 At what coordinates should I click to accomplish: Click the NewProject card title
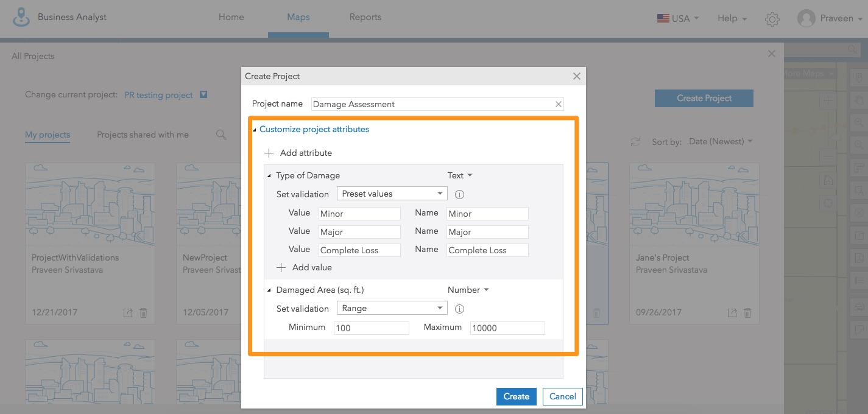[x=205, y=258]
